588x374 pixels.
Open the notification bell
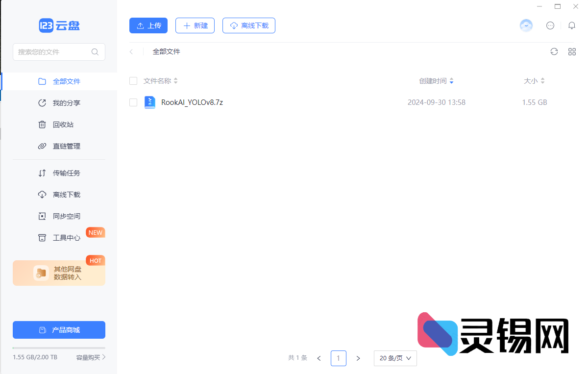pos(572,25)
